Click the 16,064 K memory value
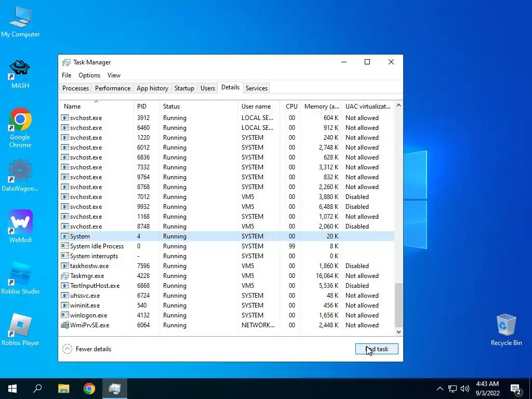The height and width of the screenshot is (399, 532). point(327,276)
